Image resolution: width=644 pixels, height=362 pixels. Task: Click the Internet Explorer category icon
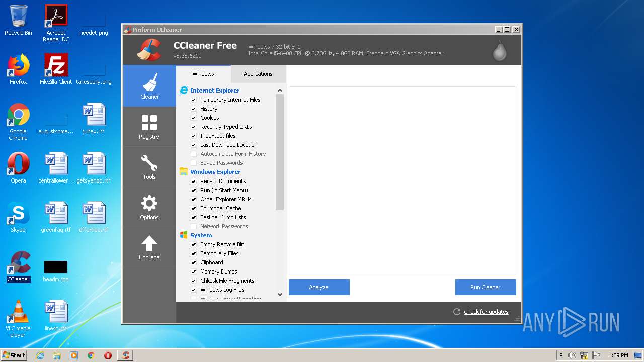184,90
